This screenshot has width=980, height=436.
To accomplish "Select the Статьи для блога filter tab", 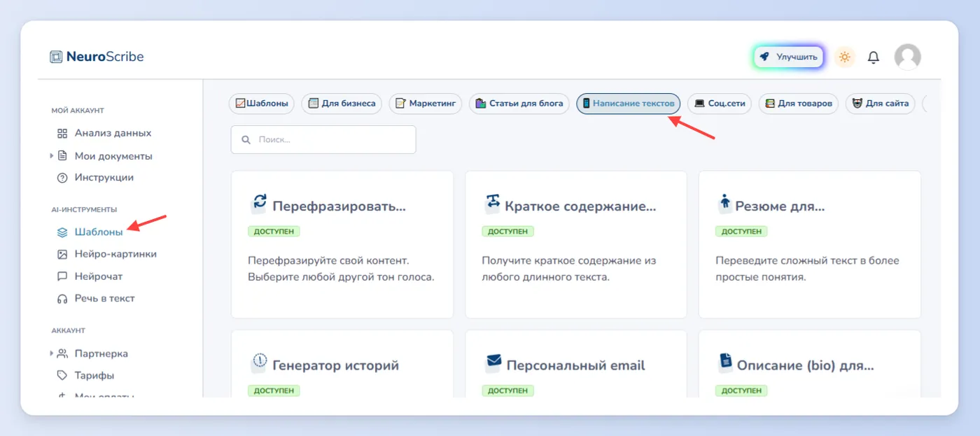I will (519, 104).
